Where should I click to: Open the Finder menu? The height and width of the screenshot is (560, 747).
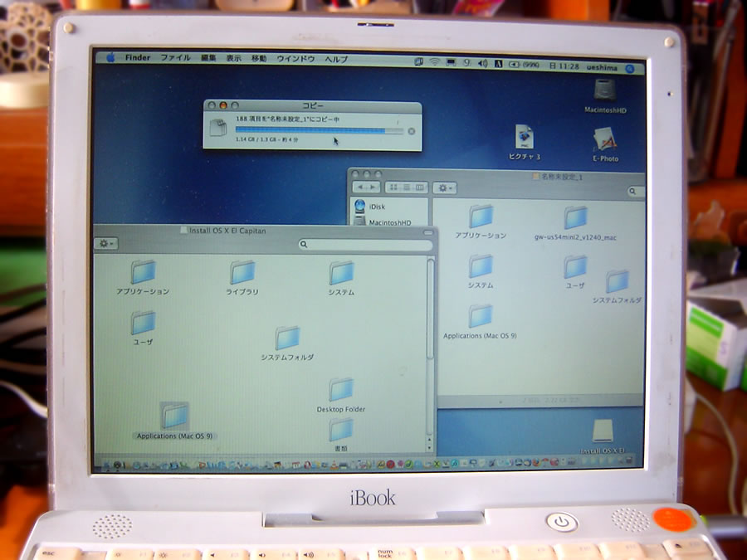point(138,57)
